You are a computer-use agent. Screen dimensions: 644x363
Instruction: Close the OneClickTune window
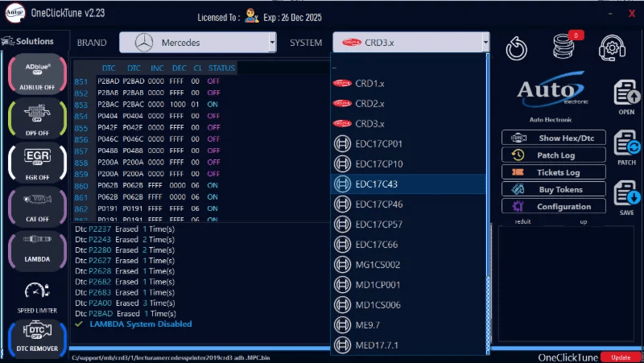click(632, 14)
